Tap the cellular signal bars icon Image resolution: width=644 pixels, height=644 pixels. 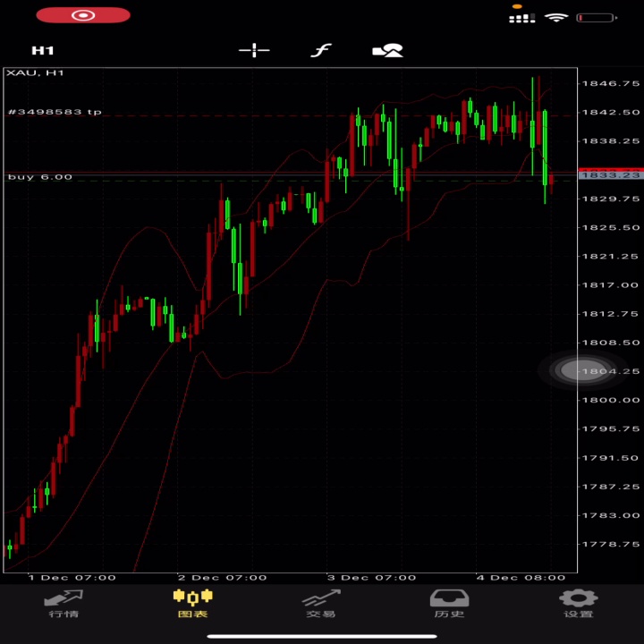[x=522, y=18]
